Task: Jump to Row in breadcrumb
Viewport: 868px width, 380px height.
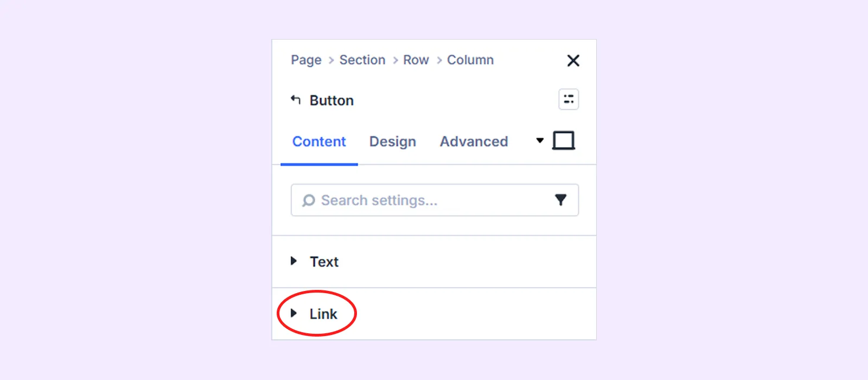Action: coord(416,60)
